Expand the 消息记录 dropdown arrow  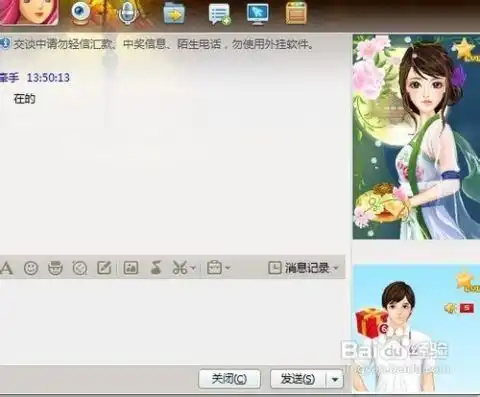pos(336,268)
